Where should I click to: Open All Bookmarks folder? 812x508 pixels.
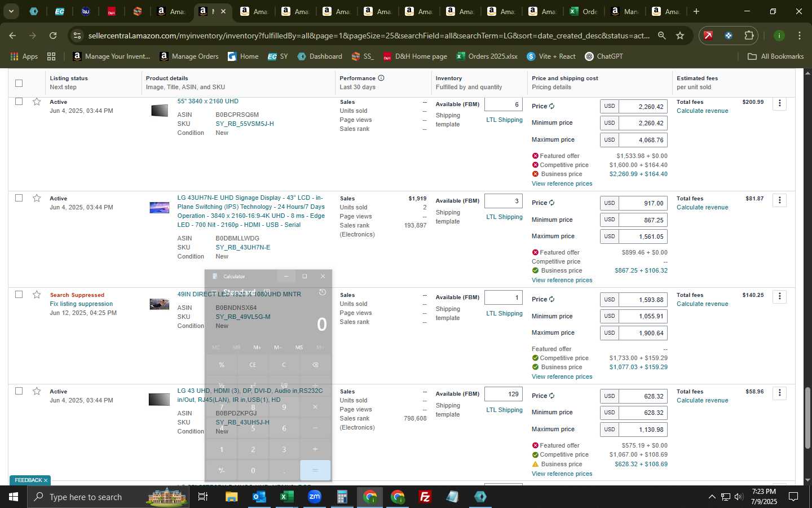coord(775,56)
